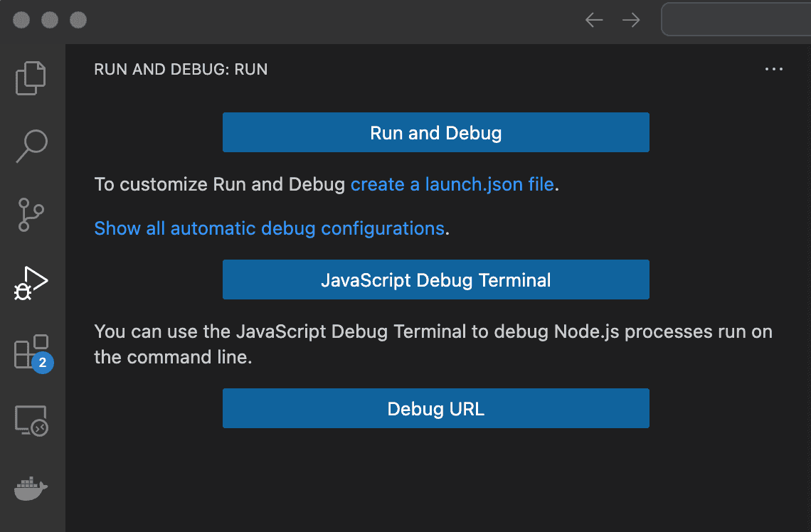Click the macOS green zoom button
The width and height of the screenshot is (811, 532).
tap(78, 20)
